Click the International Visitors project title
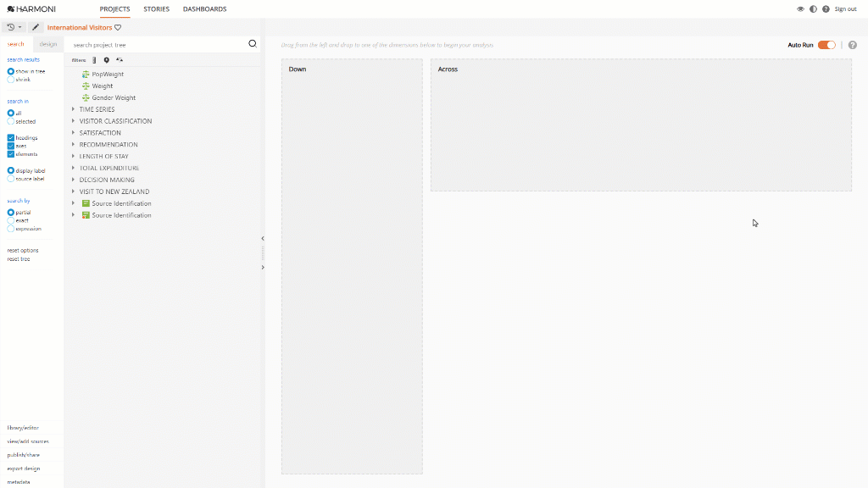This screenshot has width=868, height=488. (79, 28)
